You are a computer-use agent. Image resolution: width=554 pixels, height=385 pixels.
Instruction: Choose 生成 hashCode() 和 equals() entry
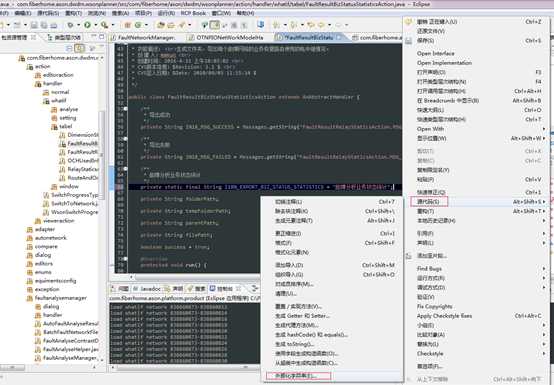pos(311,334)
